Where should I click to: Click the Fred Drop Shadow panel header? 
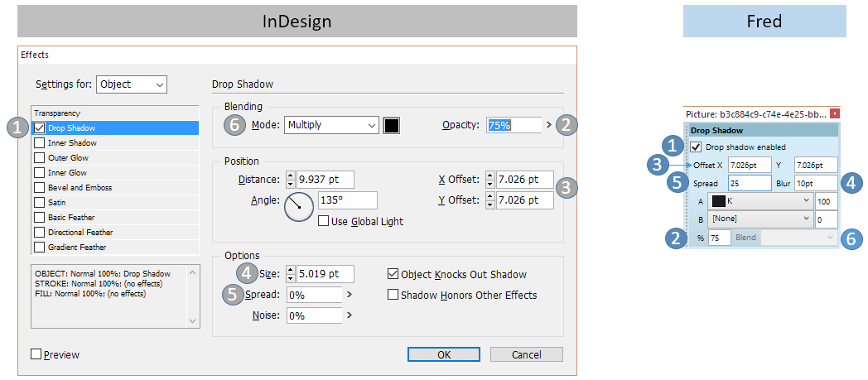[763, 131]
